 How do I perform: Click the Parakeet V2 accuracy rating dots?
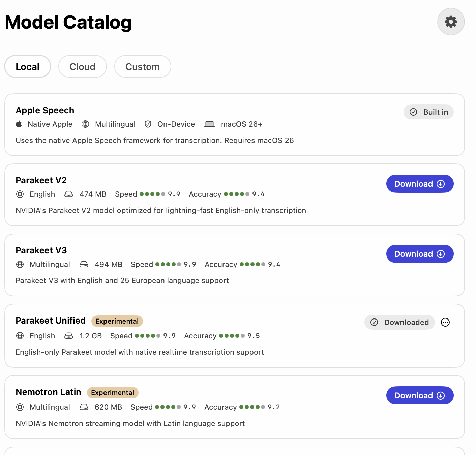click(x=237, y=194)
